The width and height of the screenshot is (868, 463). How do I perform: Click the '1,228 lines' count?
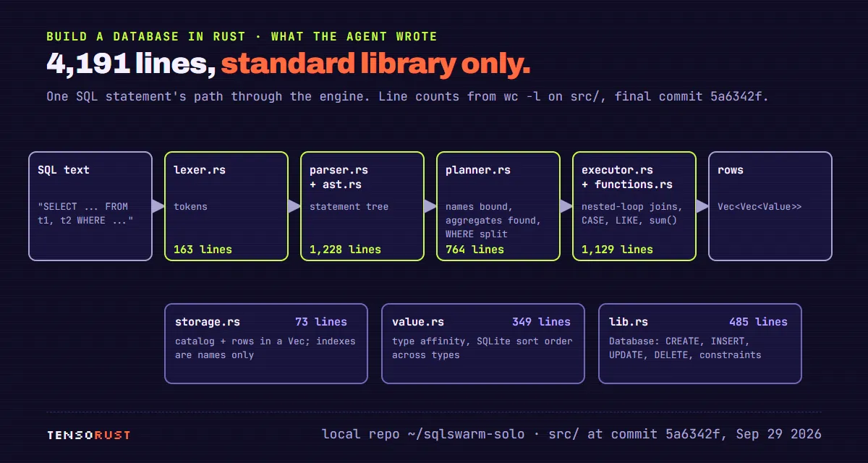tap(345, 250)
